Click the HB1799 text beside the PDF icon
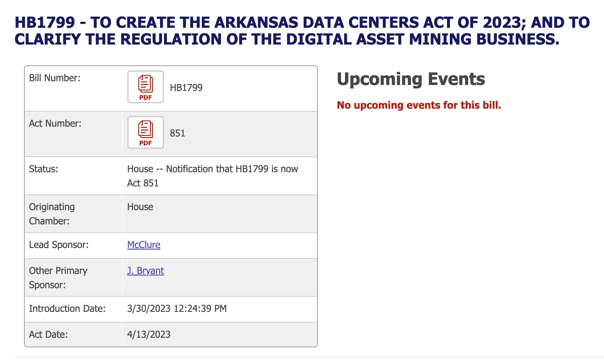The height and width of the screenshot is (364, 604). tap(186, 88)
